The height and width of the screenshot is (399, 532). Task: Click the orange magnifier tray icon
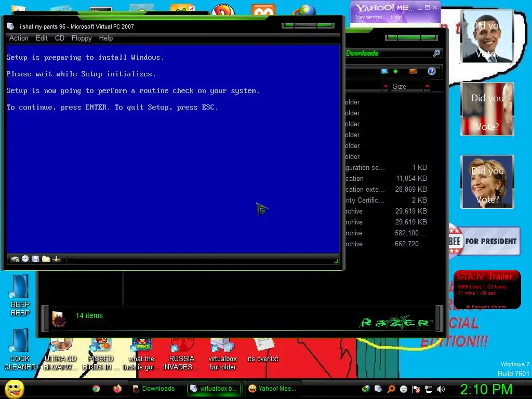[x=391, y=389]
